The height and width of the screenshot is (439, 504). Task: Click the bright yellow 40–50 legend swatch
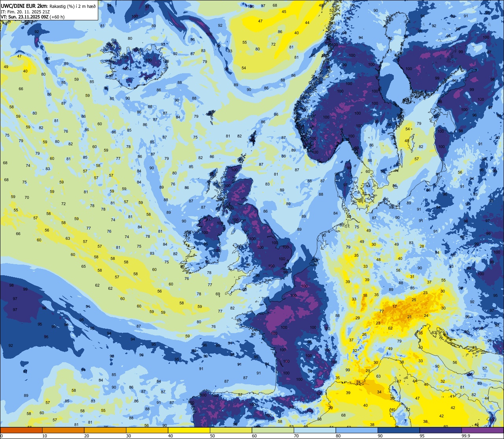(x=189, y=430)
